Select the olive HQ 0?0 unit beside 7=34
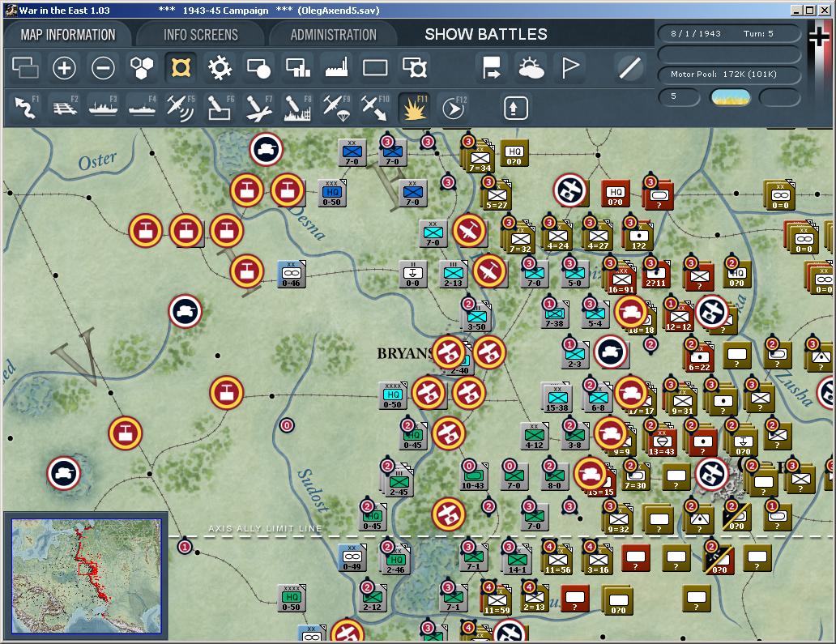The width and height of the screenshot is (836, 644). click(514, 154)
